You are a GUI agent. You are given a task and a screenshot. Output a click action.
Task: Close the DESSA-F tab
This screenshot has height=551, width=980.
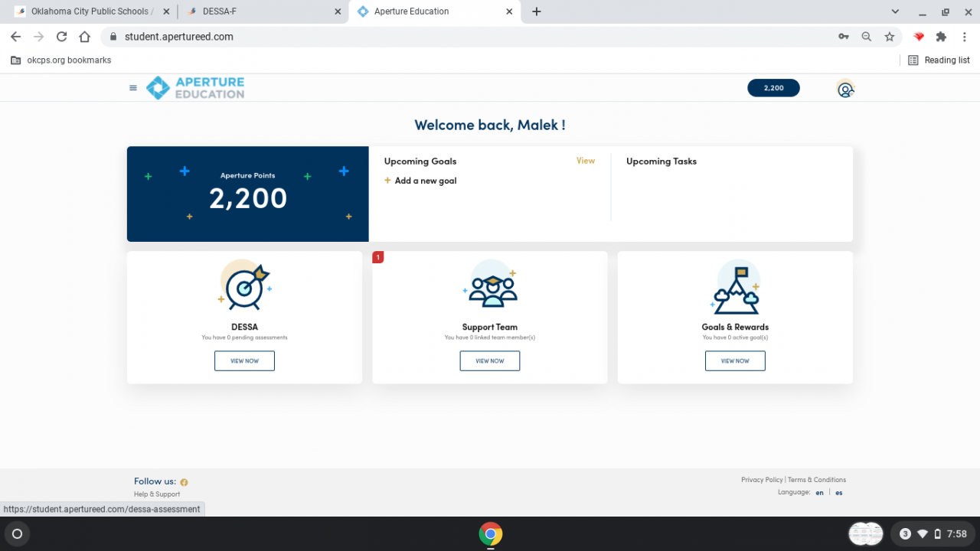tap(338, 11)
